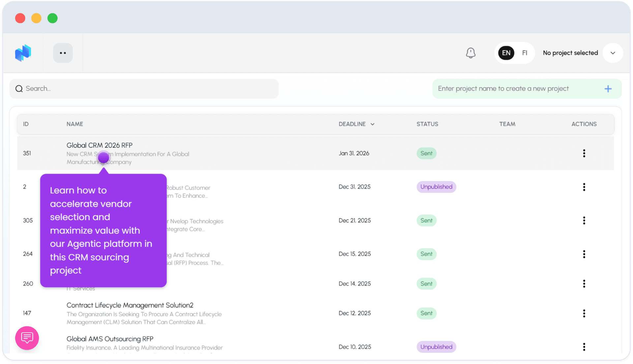Screen dimensions: 633x364
Task: Open actions menu for project 351
Action: pyautogui.click(x=584, y=153)
